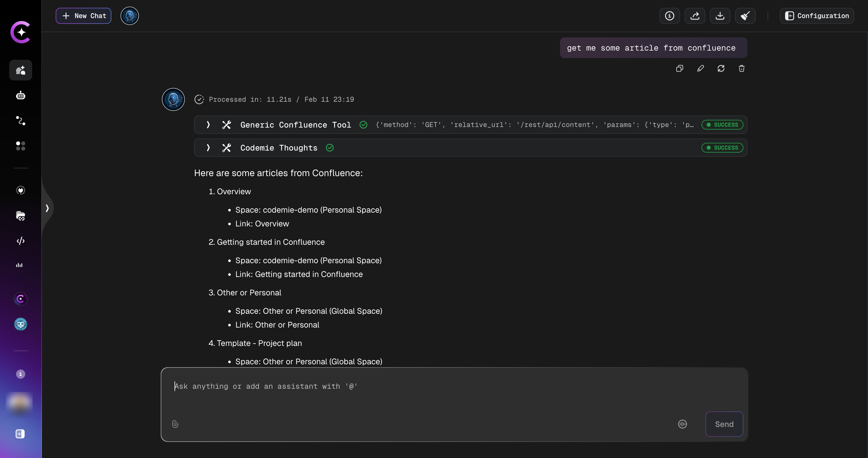Open the Configuration panel
This screenshot has width=868, height=458.
click(x=817, y=16)
